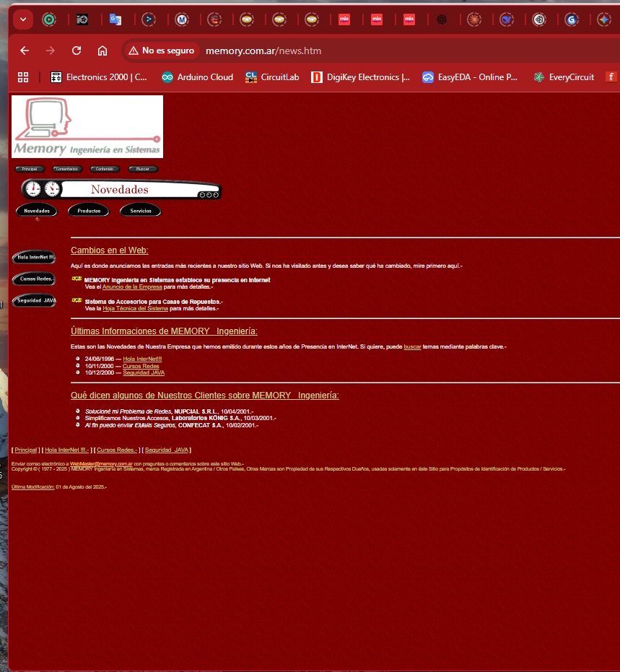Click inside the browser address bar
Viewport: 620px width, 672px height.
tap(289, 51)
